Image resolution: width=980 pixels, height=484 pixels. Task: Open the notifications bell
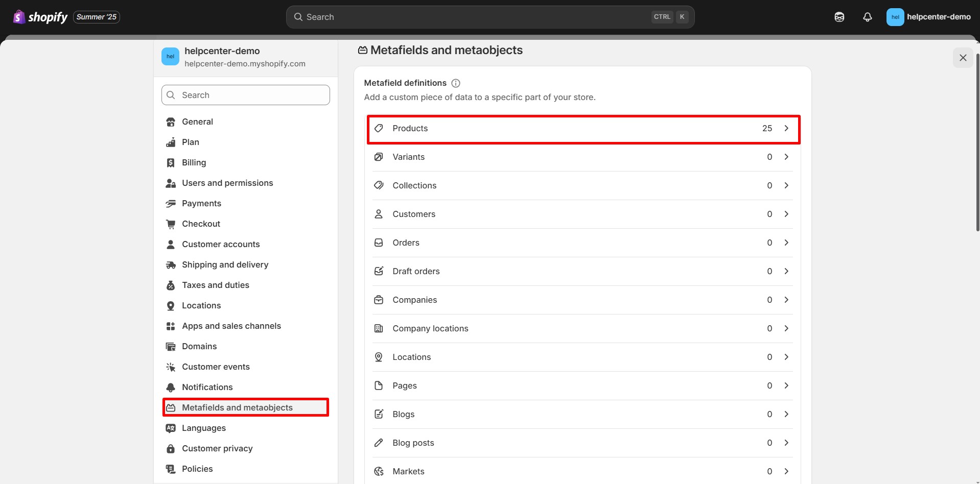click(867, 17)
